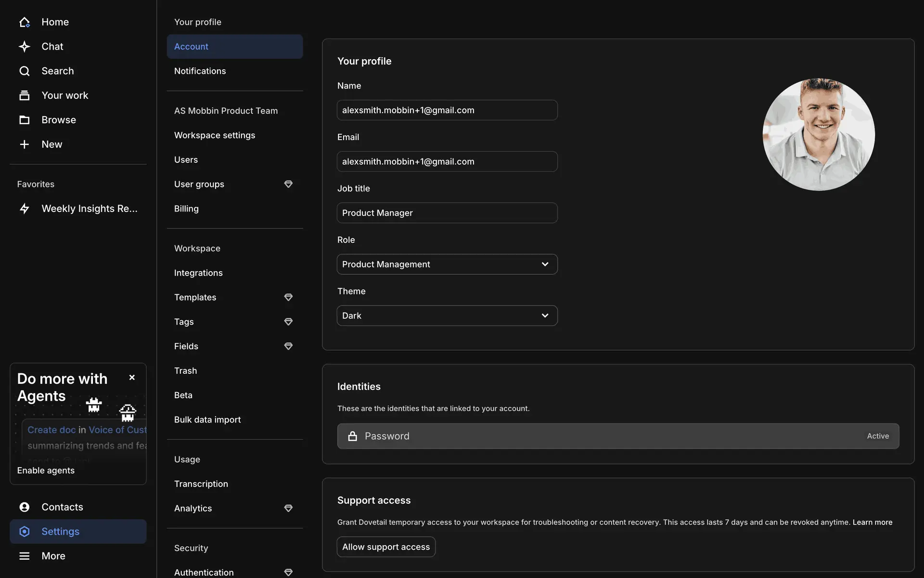Select Integrations in workspace settings
Viewport: 924px width, 578px height.
[198, 273]
